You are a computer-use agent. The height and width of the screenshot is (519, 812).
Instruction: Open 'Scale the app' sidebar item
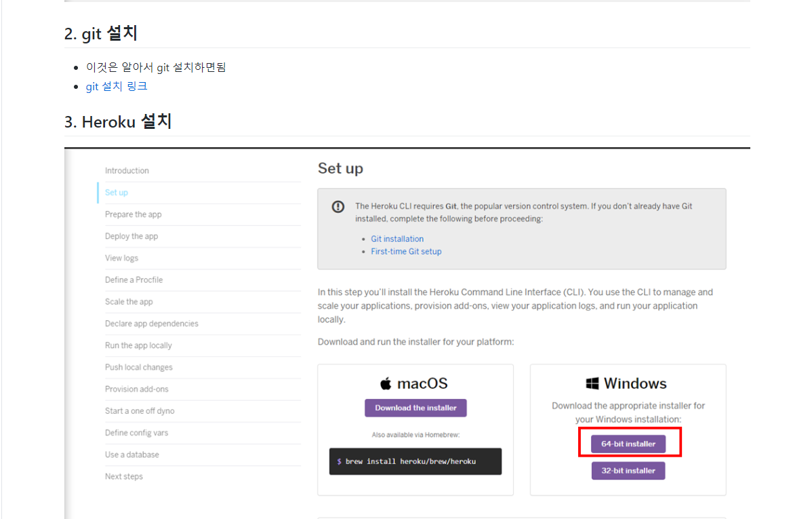(x=129, y=301)
